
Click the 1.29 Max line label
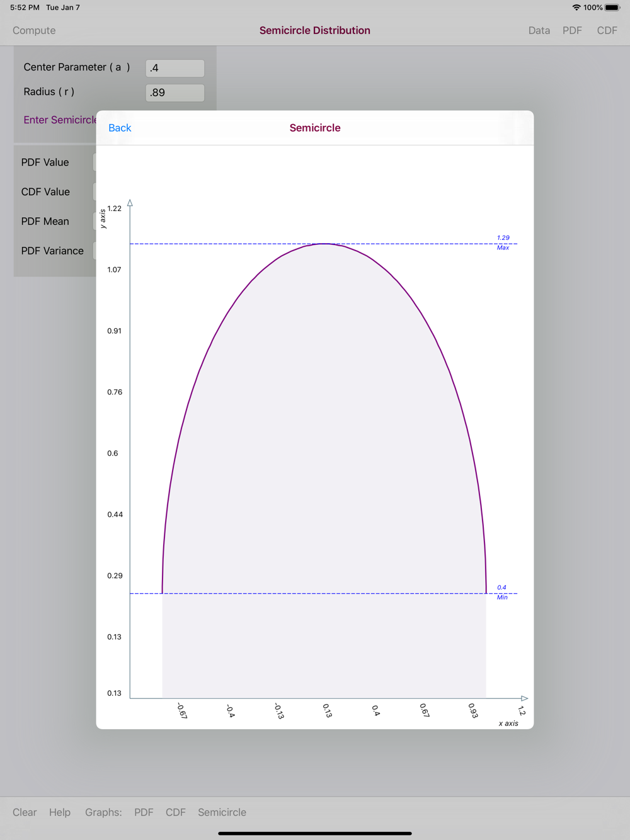click(x=503, y=242)
